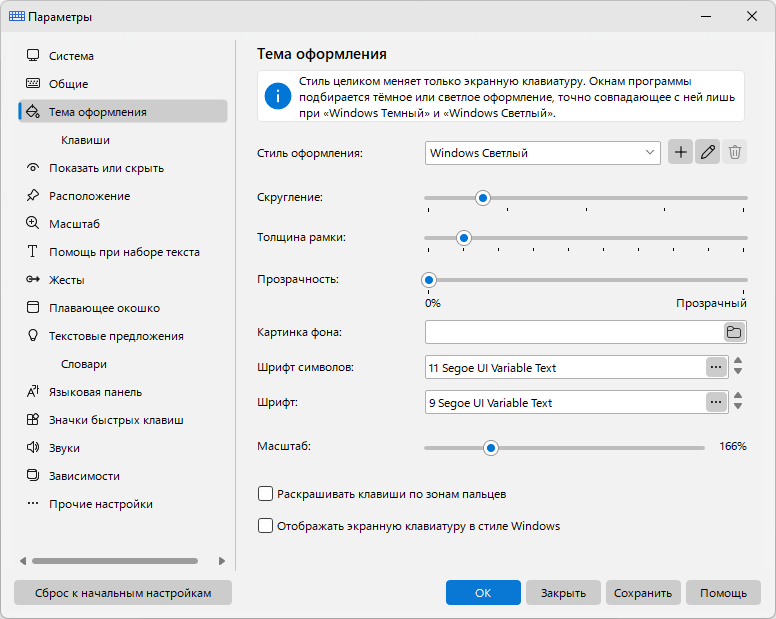
Task: Click the pin icon beside Расположение
Action: pos(33,195)
